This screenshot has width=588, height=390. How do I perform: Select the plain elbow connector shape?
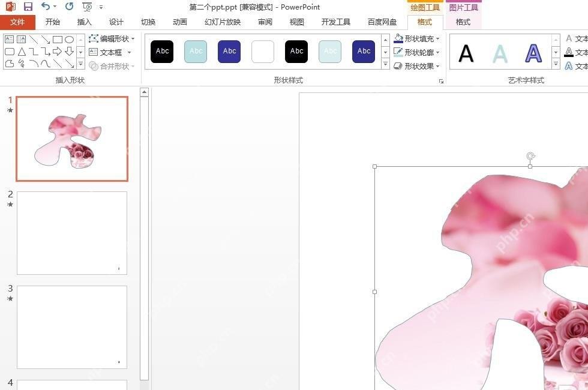pyautogui.click(x=34, y=52)
